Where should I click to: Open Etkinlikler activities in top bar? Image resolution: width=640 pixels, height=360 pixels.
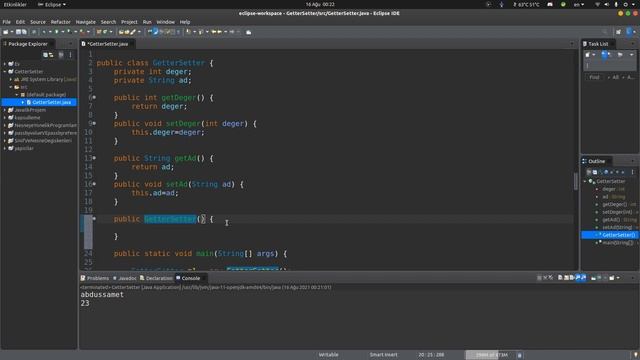point(15,4)
